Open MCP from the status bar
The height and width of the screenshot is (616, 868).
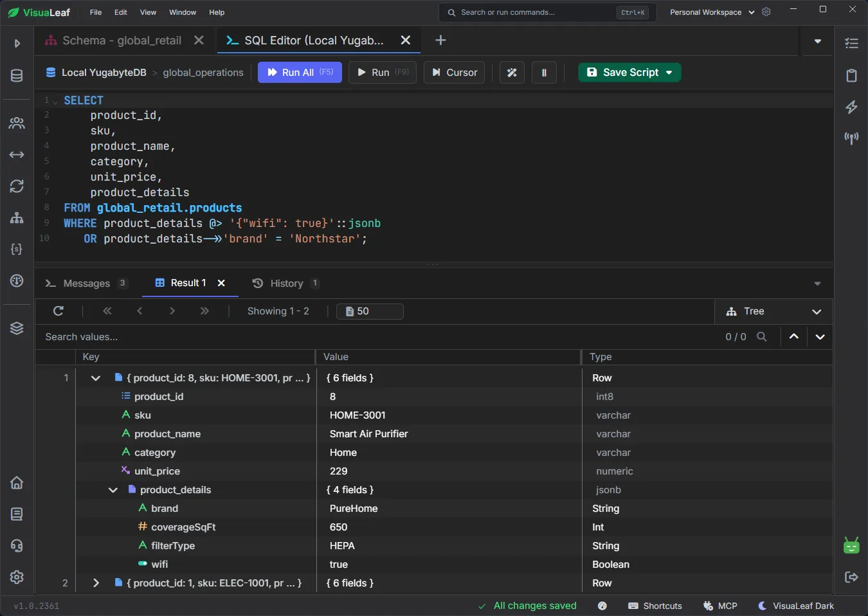click(x=720, y=606)
